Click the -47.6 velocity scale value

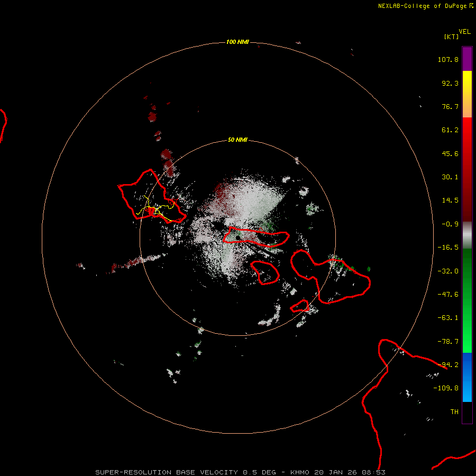point(448,295)
